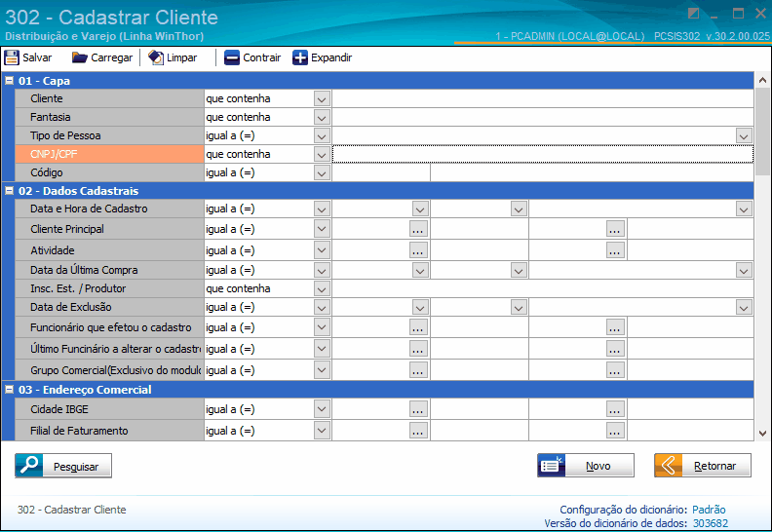This screenshot has width=772, height=532.
Task: Open third dropdown of Data de Exclusão row
Action: (744, 308)
